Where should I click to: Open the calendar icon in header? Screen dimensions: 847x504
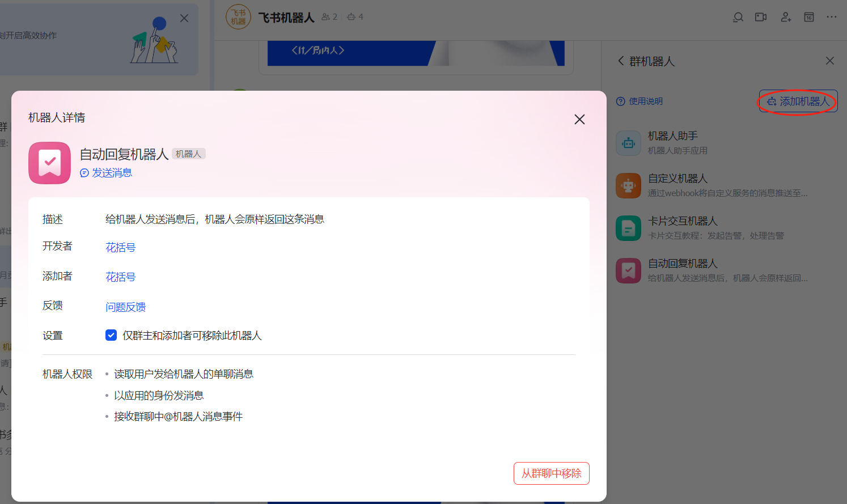click(x=809, y=17)
